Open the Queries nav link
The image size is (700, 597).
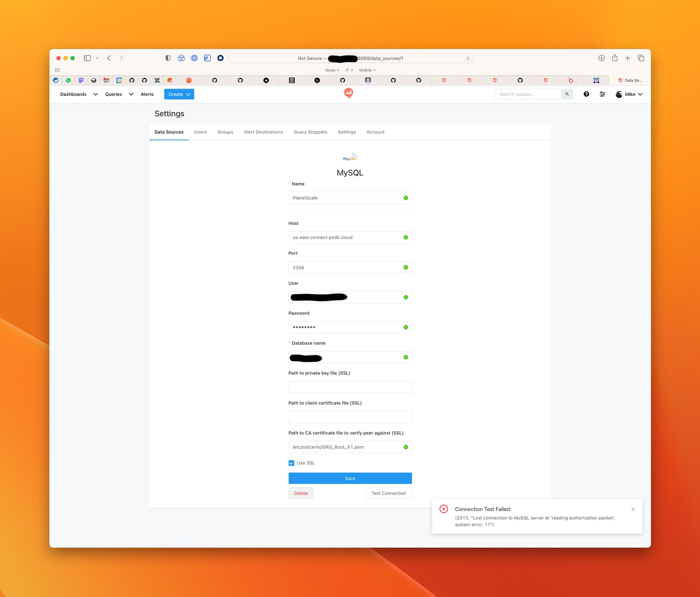[113, 94]
